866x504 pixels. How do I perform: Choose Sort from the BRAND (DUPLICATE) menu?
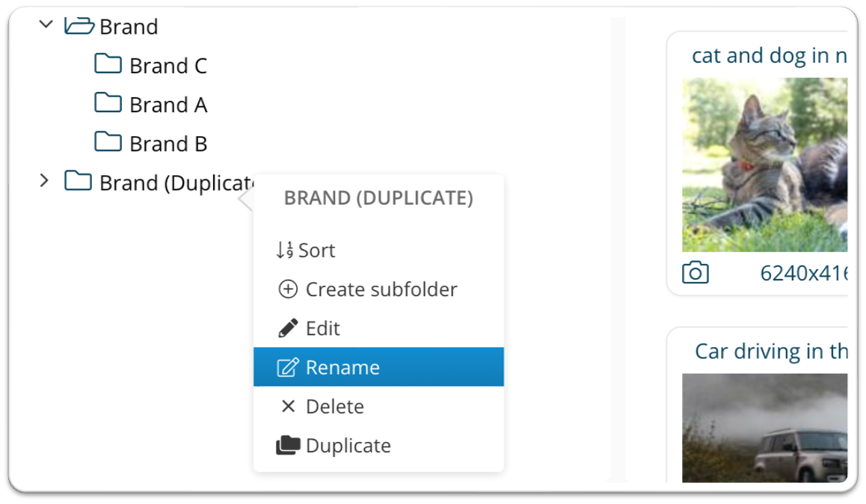316,250
